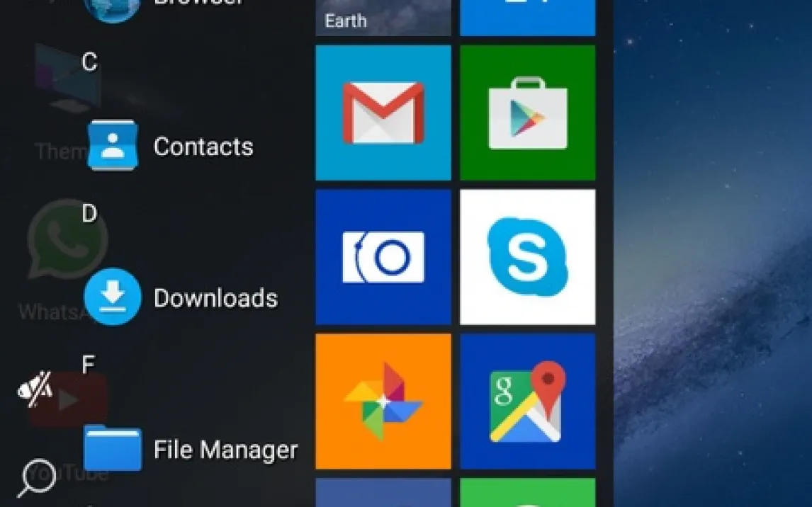Select the File Manager label in list

tap(225, 450)
